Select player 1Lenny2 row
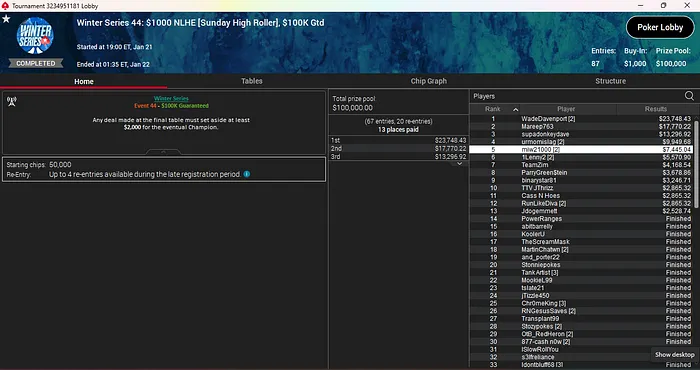The height and width of the screenshot is (370, 700). click(x=581, y=157)
